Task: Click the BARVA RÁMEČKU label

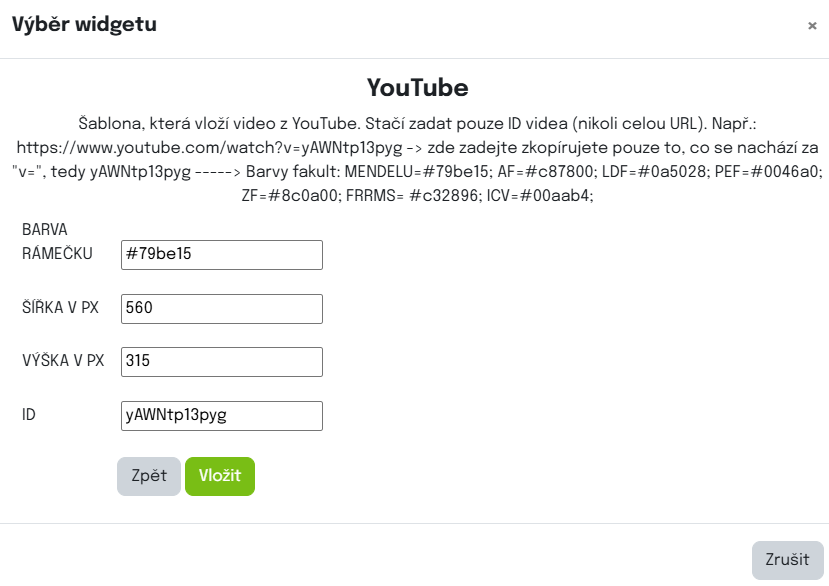Action: point(57,241)
